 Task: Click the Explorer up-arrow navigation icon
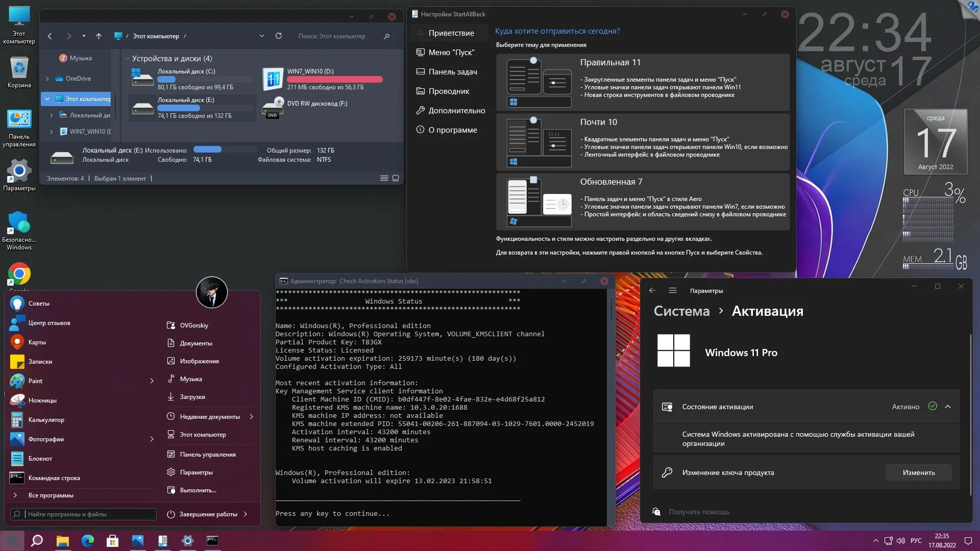99,36
